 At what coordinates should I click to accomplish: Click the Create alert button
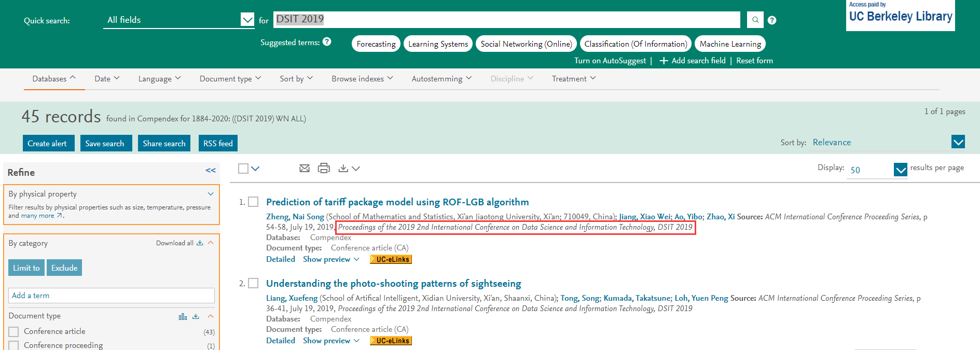click(x=48, y=144)
